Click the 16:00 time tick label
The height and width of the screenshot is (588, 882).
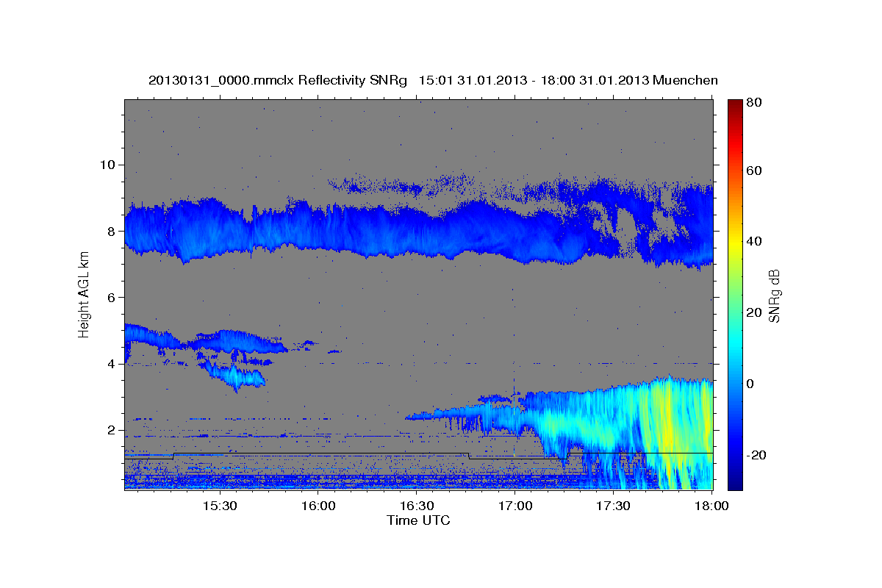[x=318, y=506]
